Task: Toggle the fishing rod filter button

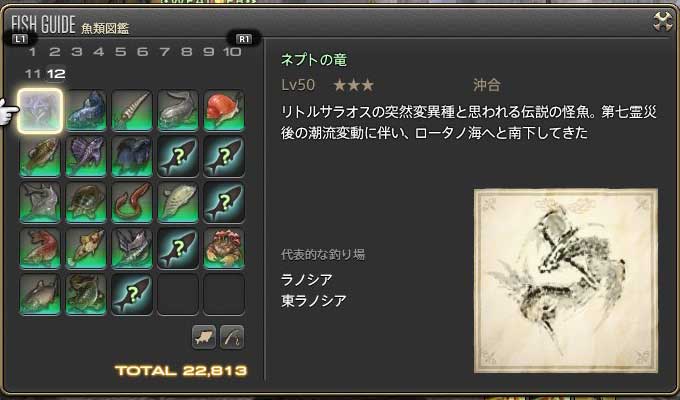Action: coord(232,337)
